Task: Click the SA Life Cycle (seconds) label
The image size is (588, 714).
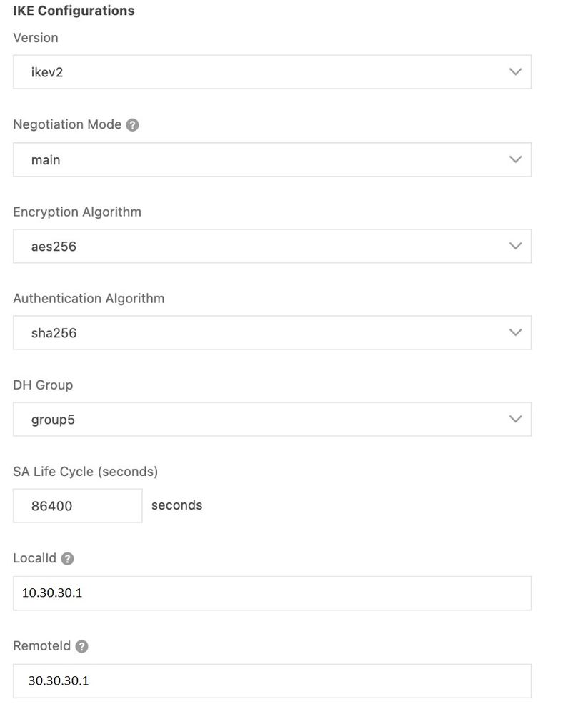Action: 85,472
